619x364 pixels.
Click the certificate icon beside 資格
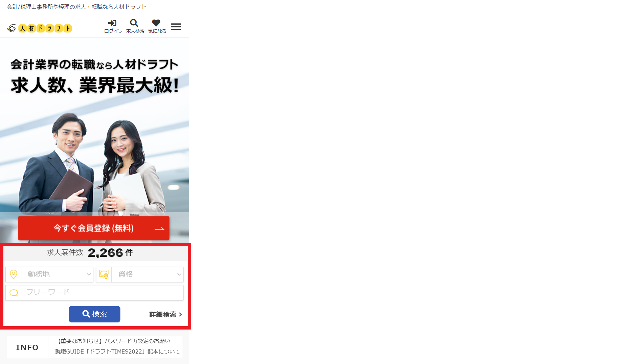(104, 274)
